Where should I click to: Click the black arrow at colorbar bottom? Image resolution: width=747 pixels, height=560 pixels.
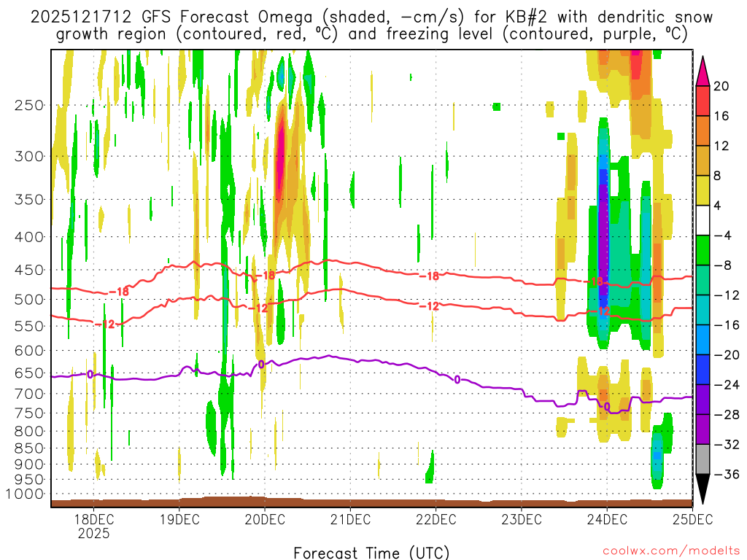pos(703,489)
